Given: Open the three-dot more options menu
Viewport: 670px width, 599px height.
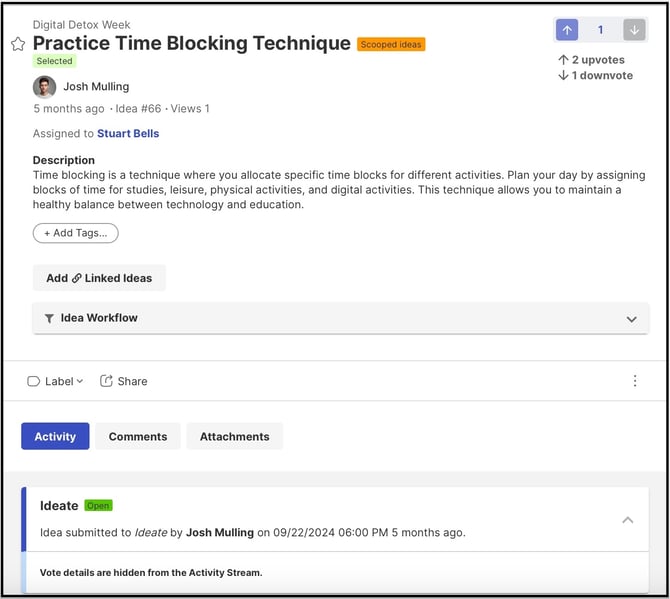Looking at the screenshot, I should pyautogui.click(x=635, y=381).
